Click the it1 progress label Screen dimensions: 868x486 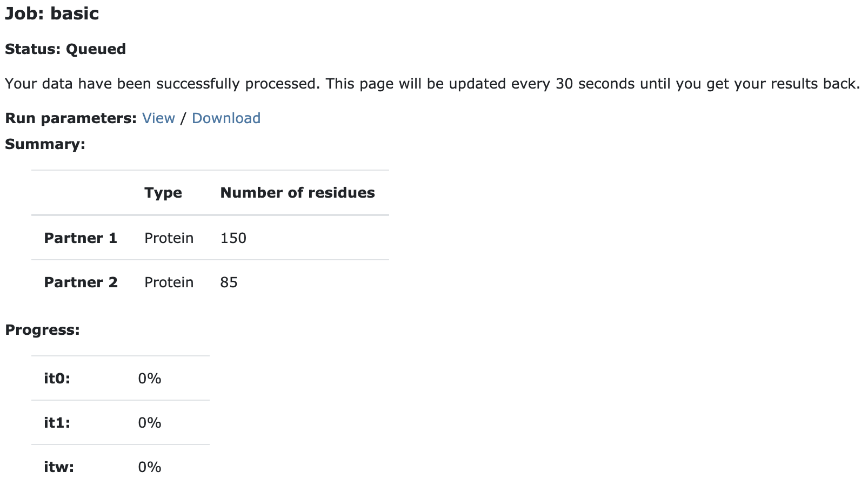[57, 423]
